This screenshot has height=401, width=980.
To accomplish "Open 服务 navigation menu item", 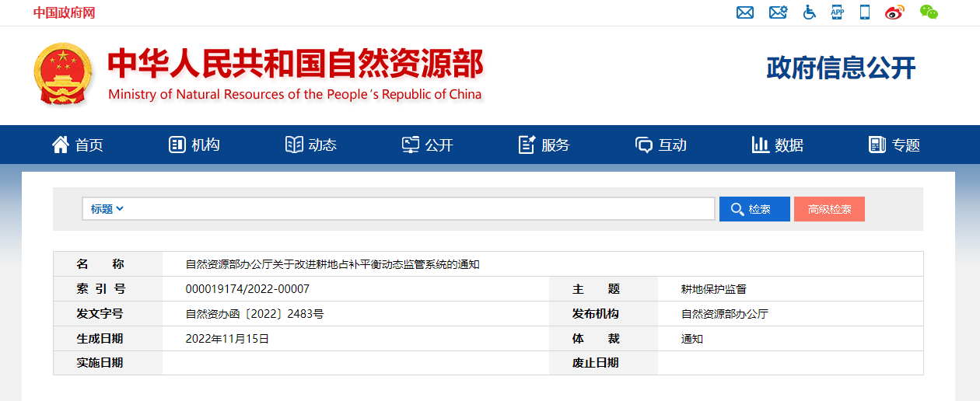I will [555, 145].
